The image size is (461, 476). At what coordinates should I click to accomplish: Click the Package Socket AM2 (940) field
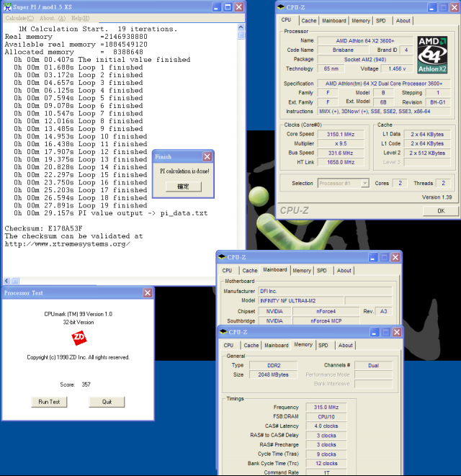point(365,60)
